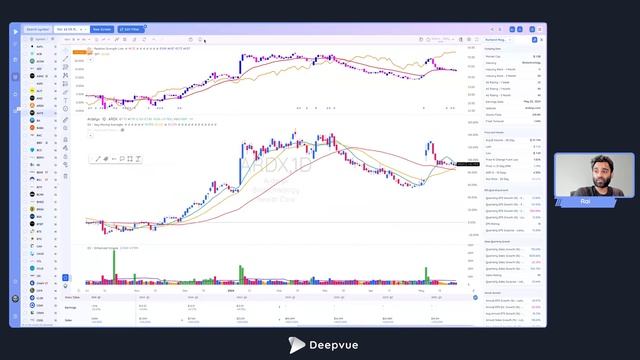Select the Fibonacci tool in the drawing toolbar
Screen dimensions: 640x360
(x=66, y=67)
